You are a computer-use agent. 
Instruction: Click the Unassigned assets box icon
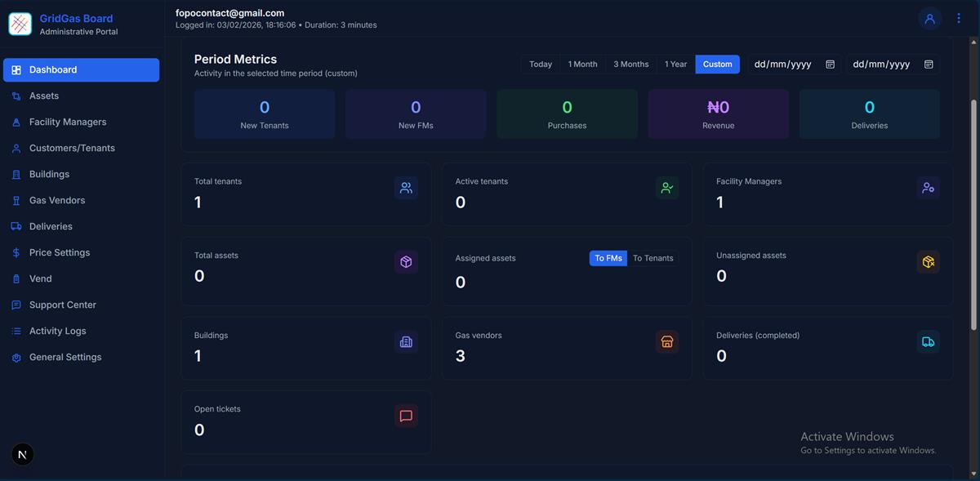tap(928, 262)
